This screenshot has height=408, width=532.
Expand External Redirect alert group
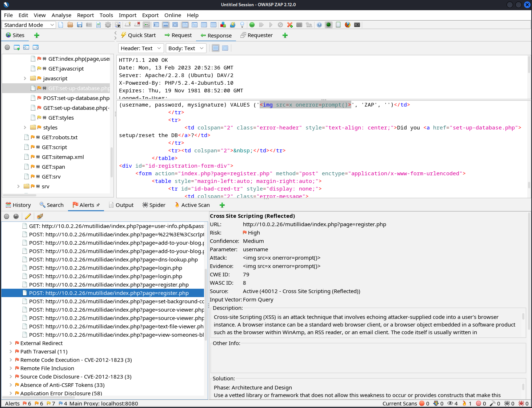point(11,343)
